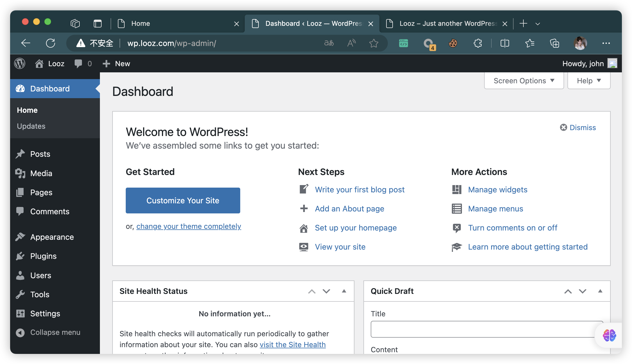Click Set up your homepage link
This screenshot has height=364, width=632.
(x=356, y=228)
